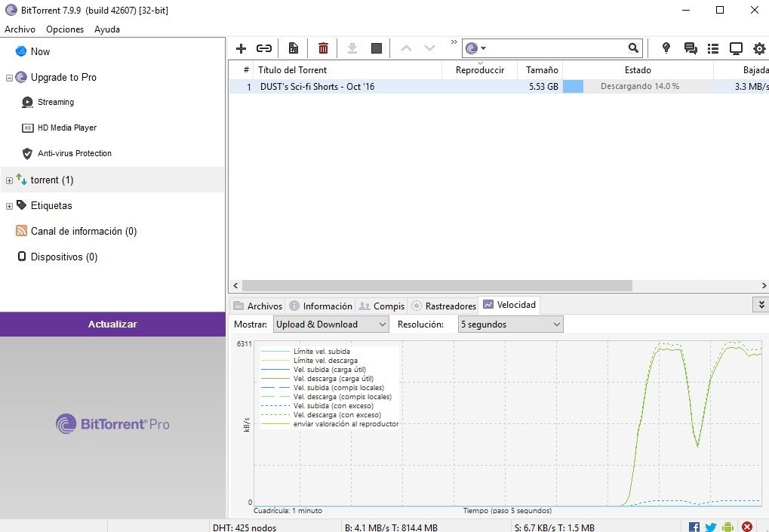The height and width of the screenshot is (532, 769).
Task: Open the remote monitor icon
Action: tap(736, 48)
